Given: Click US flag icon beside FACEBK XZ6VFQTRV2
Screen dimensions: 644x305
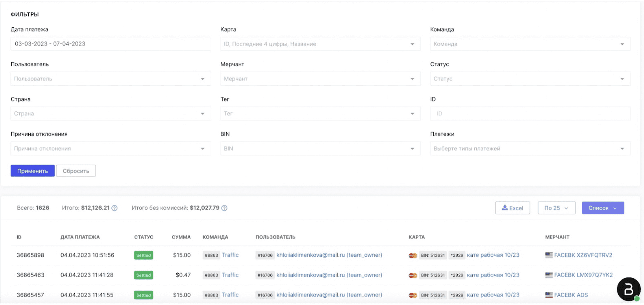Looking at the screenshot, I should click(x=549, y=255).
